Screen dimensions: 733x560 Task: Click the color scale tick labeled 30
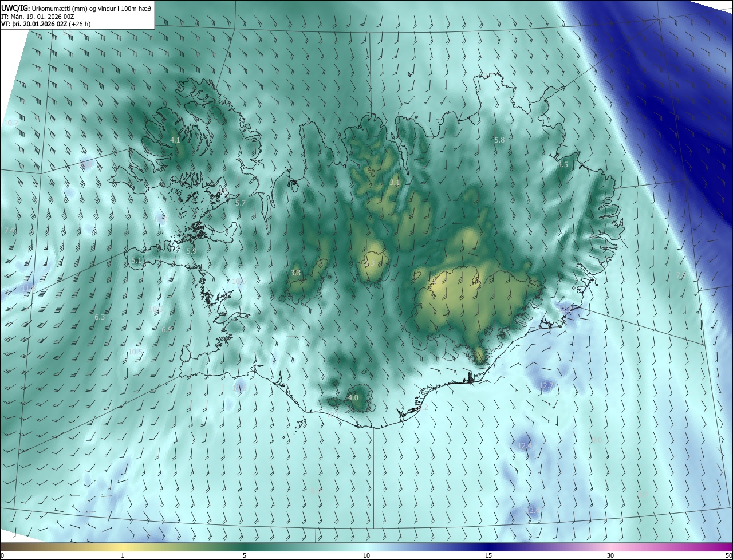click(x=610, y=555)
